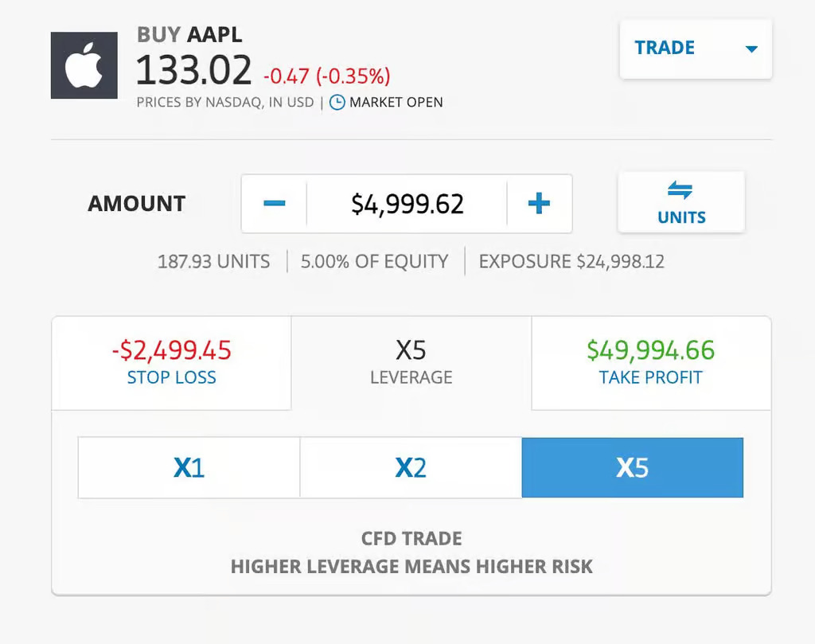Click the 5.00% of Equity text
815x644 pixels.
click(374, 261)
